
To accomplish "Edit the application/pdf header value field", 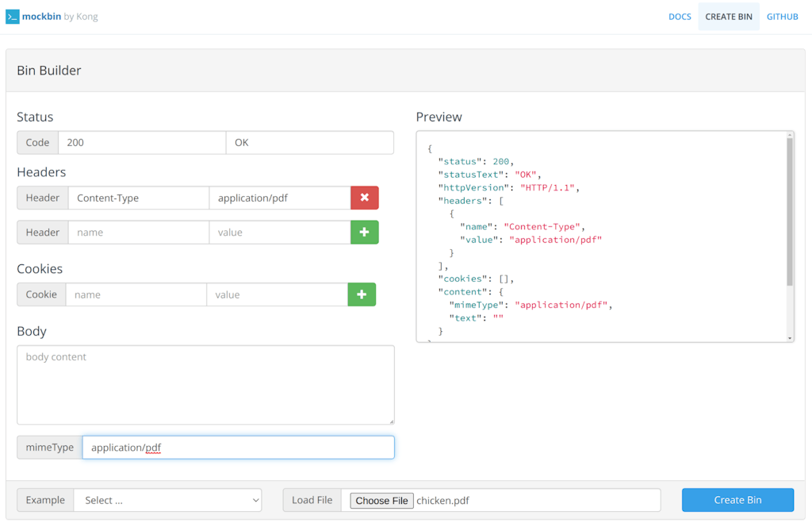I will [x=279, y=198].
